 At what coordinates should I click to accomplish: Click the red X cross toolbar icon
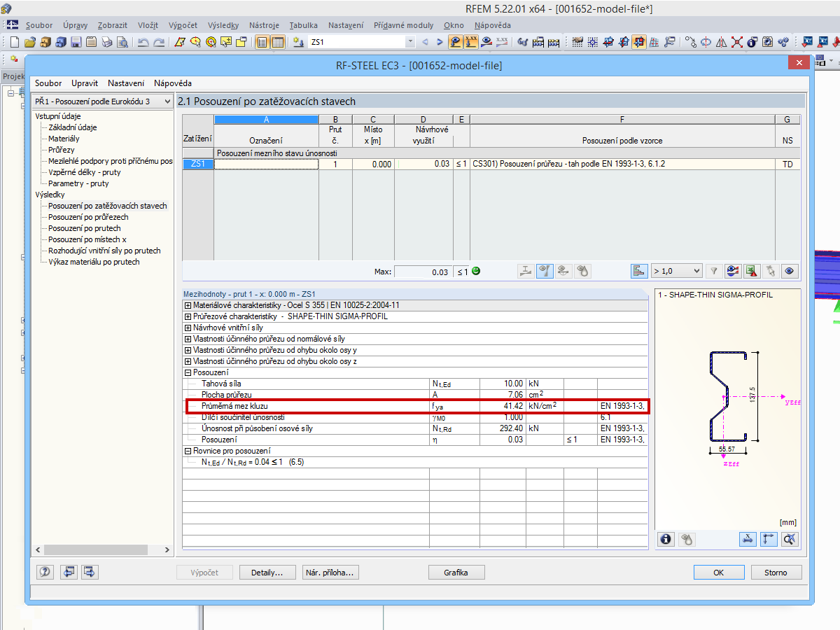pyautogui.click(x=737, y=42)
